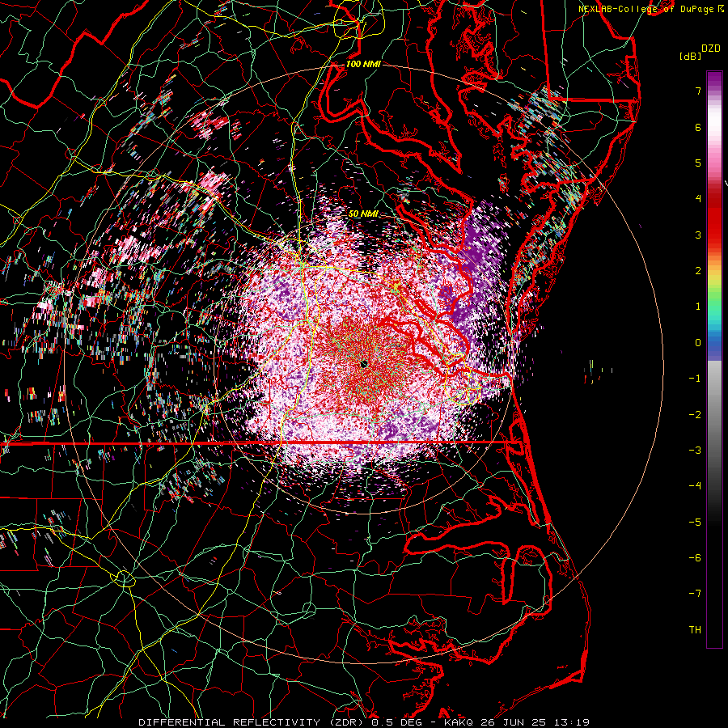Click the 4 tick label on the color scale

[x=698, y=199]
